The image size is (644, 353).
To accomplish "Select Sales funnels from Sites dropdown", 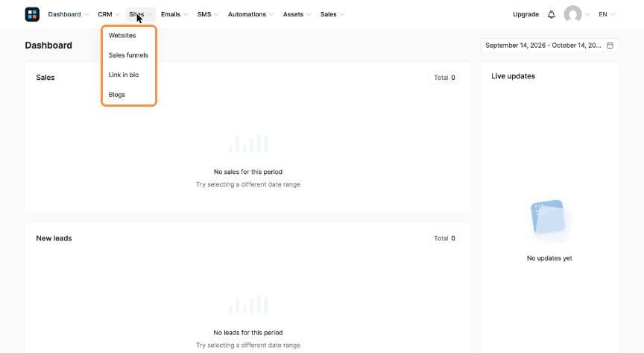I will pyautogui.click(x=128, y=55).
